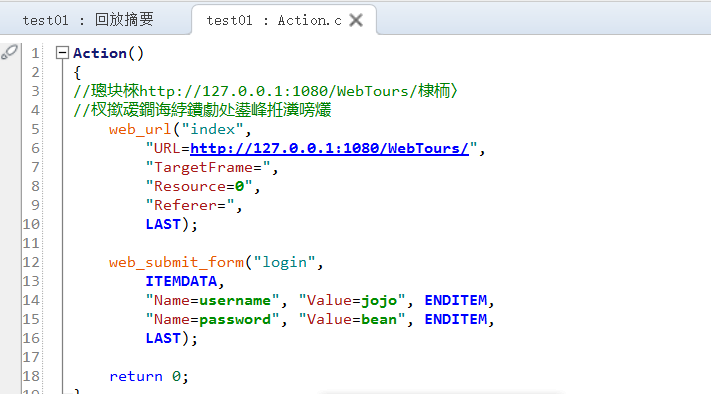
Task: Click ENDITEM on line 14
Action: [456, 301]
